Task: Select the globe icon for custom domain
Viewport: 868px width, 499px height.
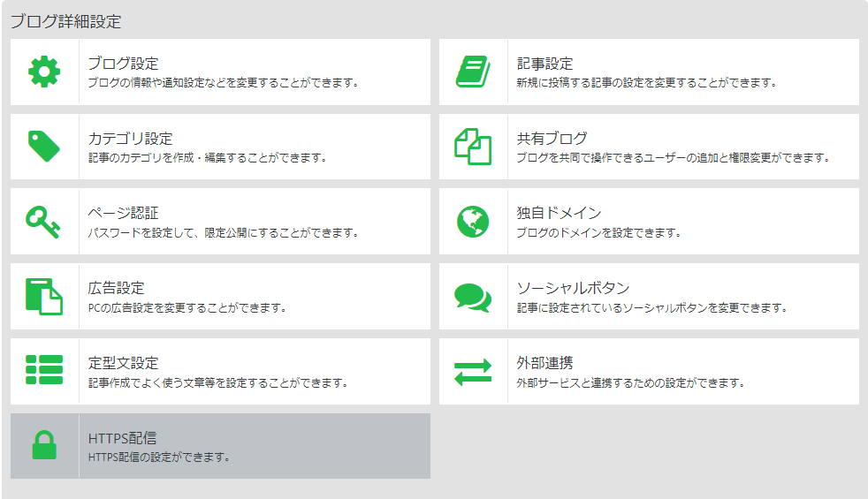Action: click(x=473, y=222)
